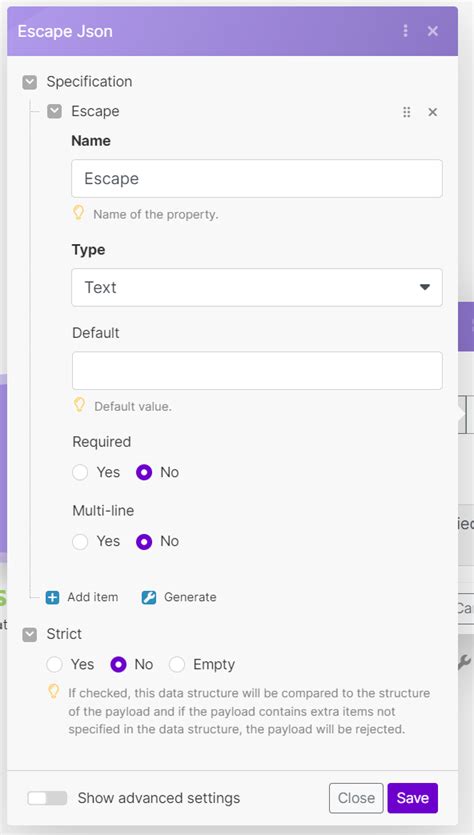Set Required to Yes
The height and width of the screenshot is (835, 474).
pos(80,472)
